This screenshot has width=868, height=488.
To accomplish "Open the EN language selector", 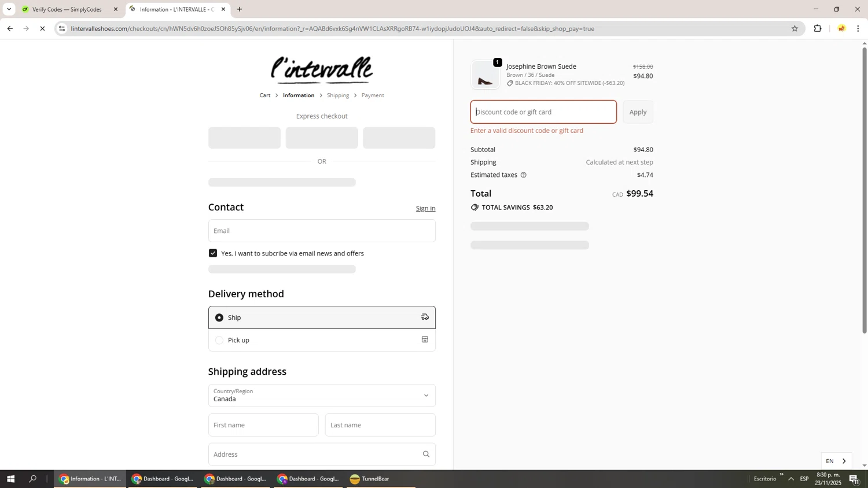I will pyautogui.click(x=836, y=461).
